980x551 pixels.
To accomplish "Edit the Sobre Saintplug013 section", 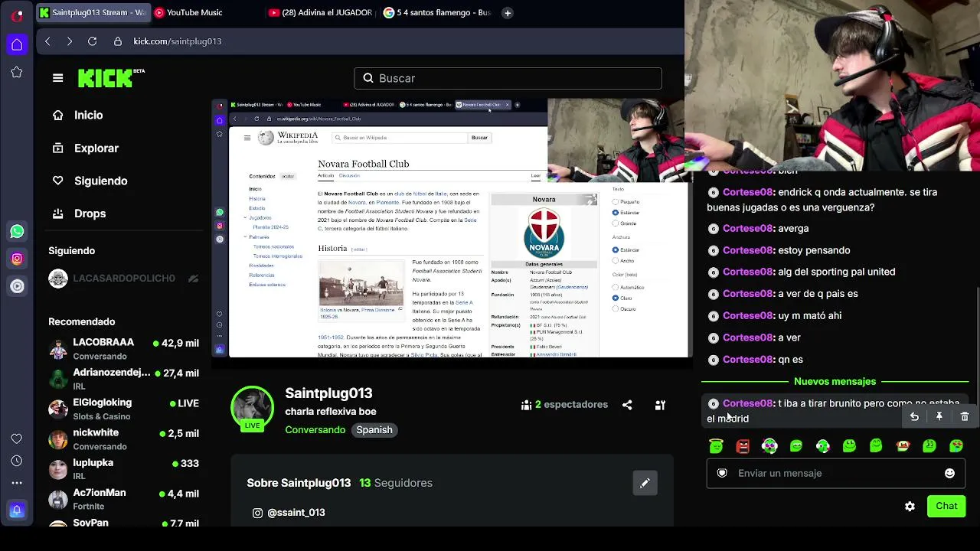I will tap(645, 483).
